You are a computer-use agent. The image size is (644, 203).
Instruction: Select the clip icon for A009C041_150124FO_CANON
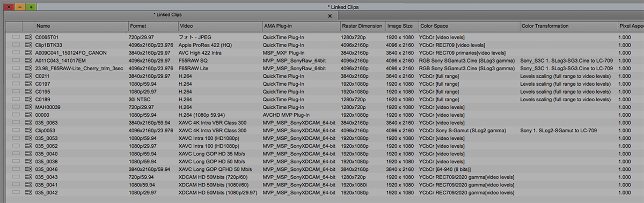[x=28, y=53]
